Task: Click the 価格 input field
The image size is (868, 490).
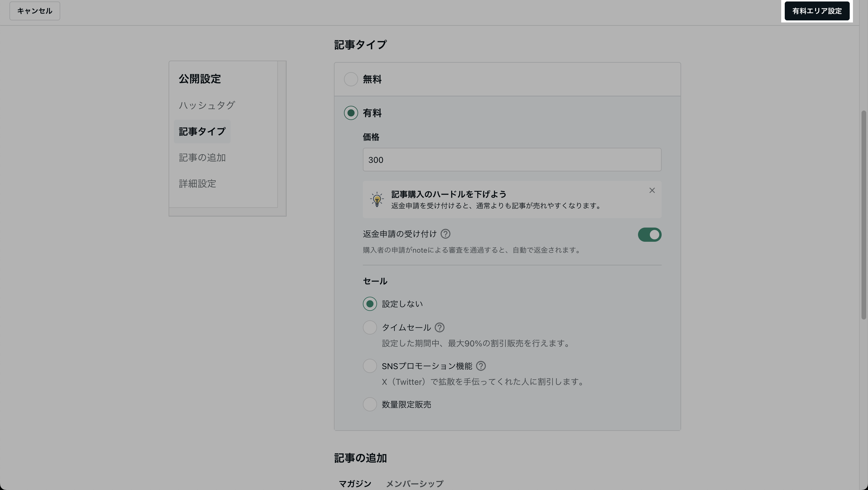Action: click(511, 160)
